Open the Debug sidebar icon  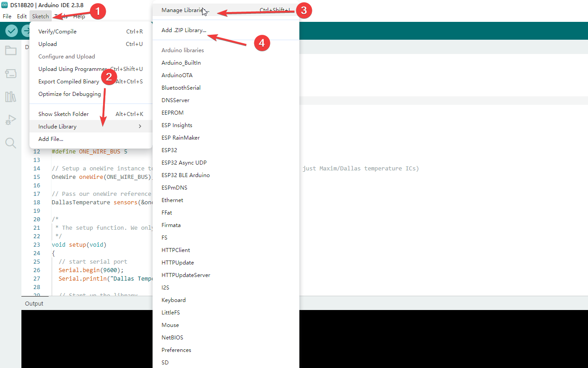[x=11, y=120]
